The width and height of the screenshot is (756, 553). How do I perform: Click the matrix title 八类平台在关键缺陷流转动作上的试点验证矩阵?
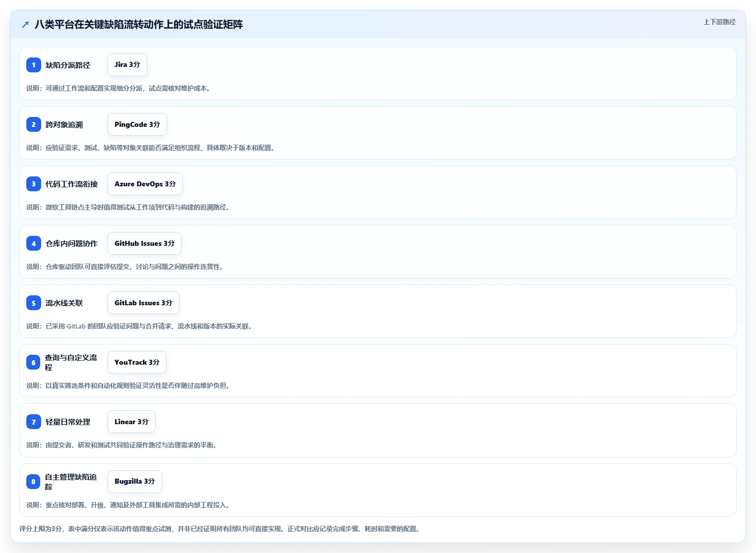(139, 24)
